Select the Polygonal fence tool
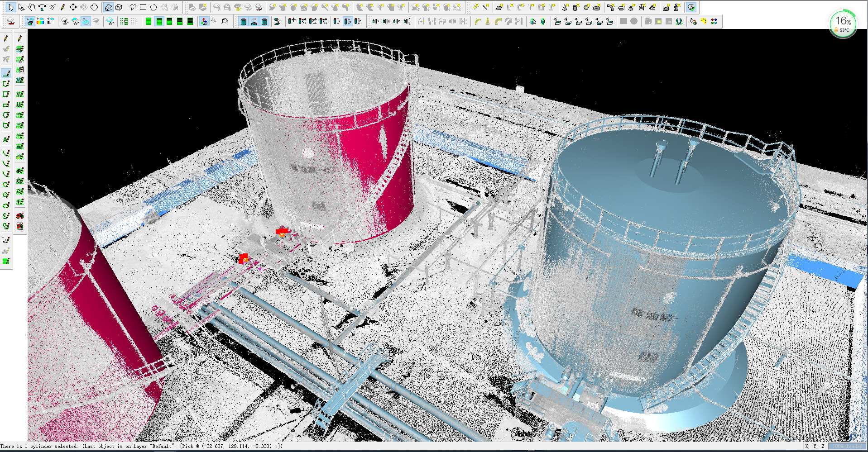This screenshot has width=868, height=452. point(133,7)
